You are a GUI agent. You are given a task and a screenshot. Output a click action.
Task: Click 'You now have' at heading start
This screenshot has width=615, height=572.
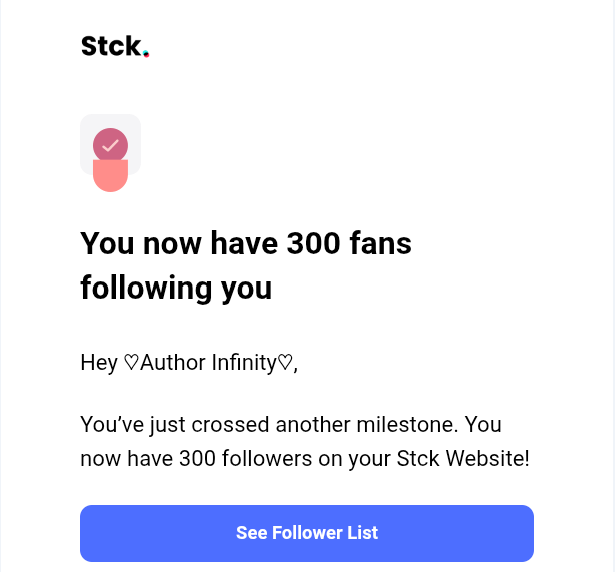pos(180,243)
